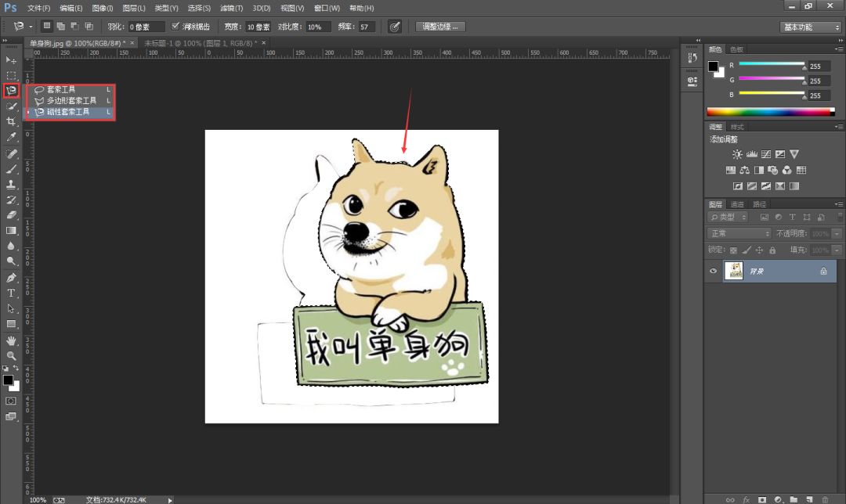Click the 调整边缘 button
This screenshot has height=504, width=846.
tap(440, 27)
